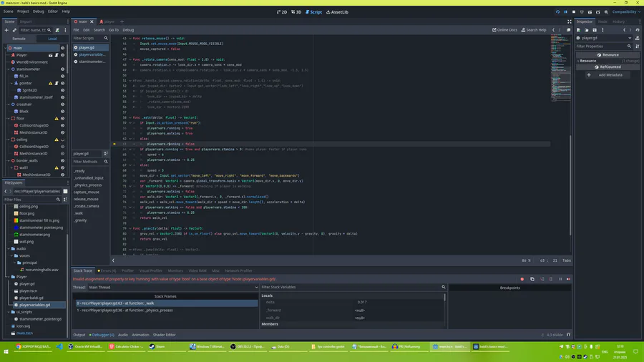Open the player.gd object dropdown in Inspector

tap(604, 38)
